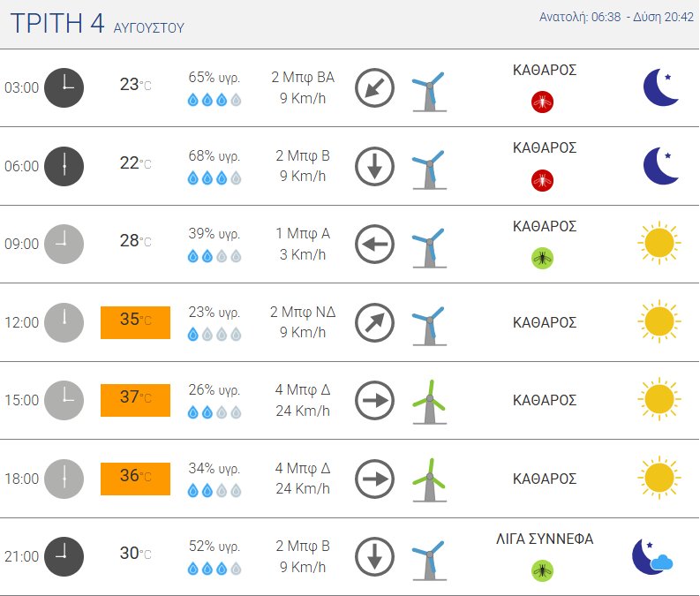
Task: Click the red mosquito icon at 03:00
Action: (x=542, y=102)
